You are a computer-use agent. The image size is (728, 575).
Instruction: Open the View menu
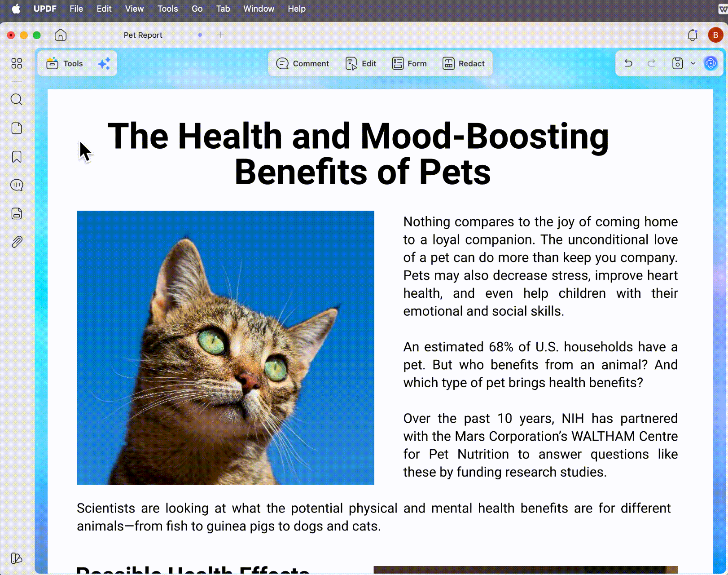[134, 9]
